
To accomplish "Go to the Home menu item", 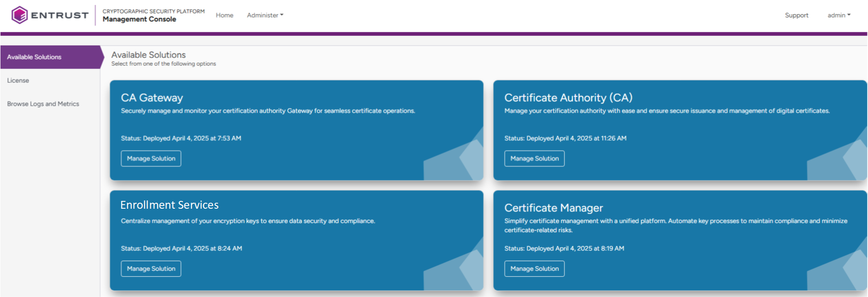I will click(x=224, y=15).
